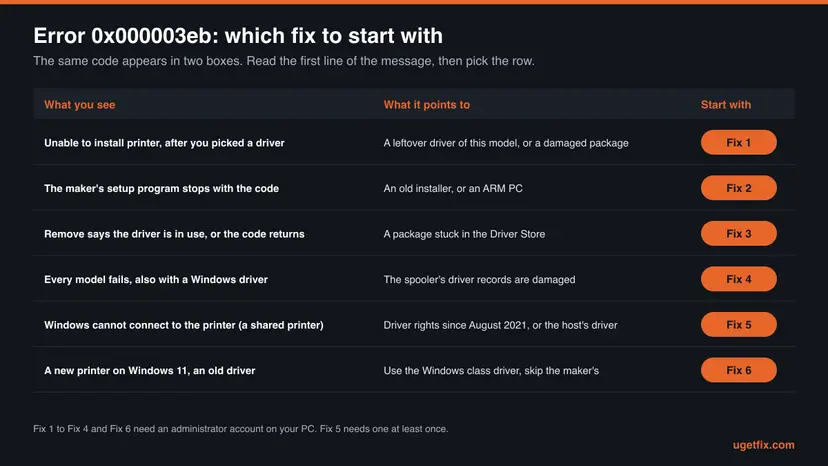Select 'Windows cannot connect to the printer' row
Screen dimensions: 828x466
pyautogui.click(x=184, y=324)
